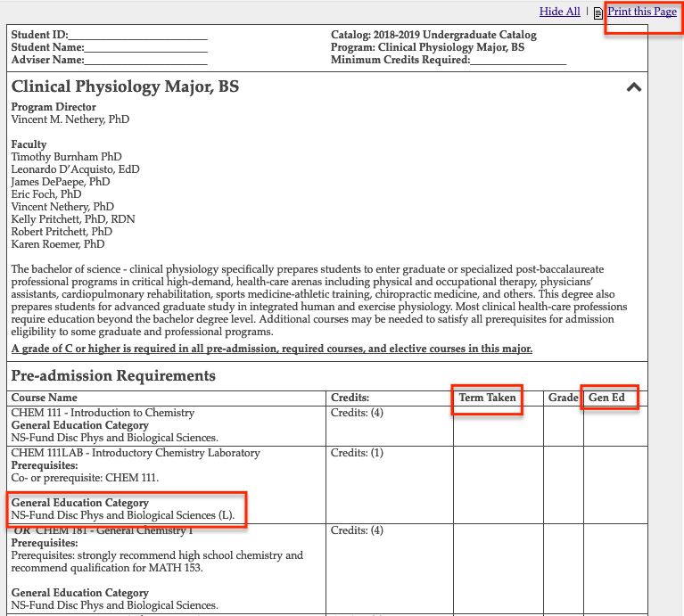Click Co- or prerequisite: CHEM 111 text
Image resolution: width=684 pixels, height=616 pixels.
click(x=85, y=478)
